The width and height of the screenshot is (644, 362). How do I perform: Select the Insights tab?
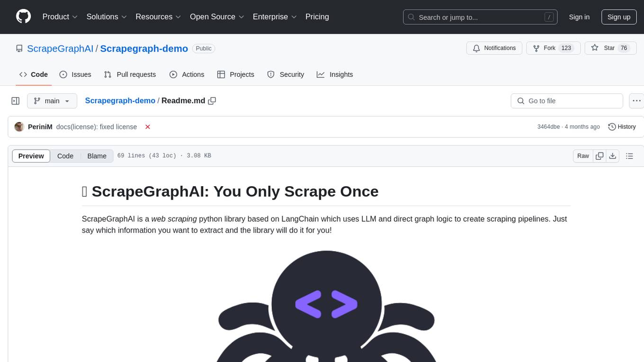click(x=335, y=74)
